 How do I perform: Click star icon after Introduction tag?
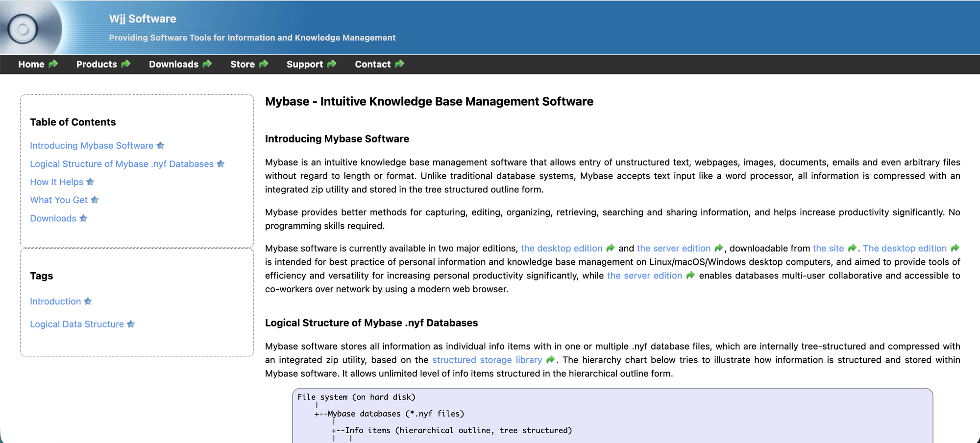(88, 302)
